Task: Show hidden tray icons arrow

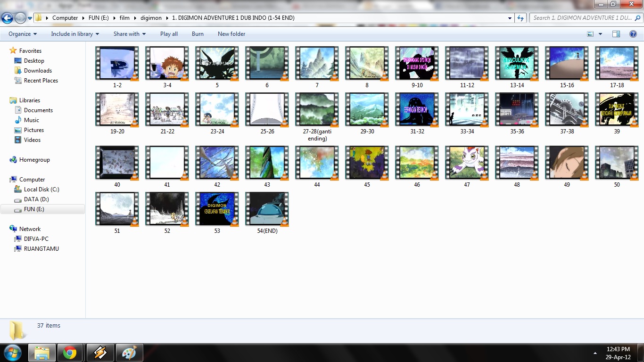Action: click(x=595, y=353)
